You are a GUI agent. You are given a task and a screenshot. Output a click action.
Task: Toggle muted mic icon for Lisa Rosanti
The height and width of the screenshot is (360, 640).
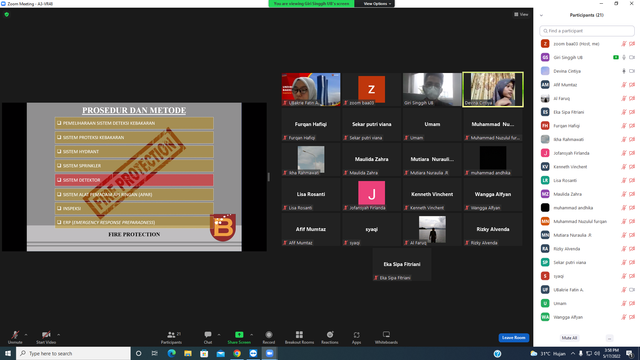pyautogui.click(x=624, y=180)
